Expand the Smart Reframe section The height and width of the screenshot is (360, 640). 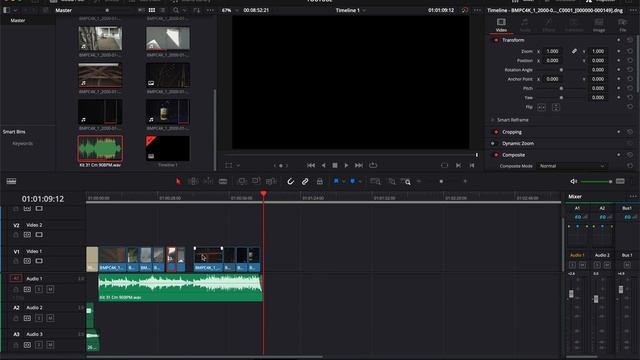click(513, 120)
